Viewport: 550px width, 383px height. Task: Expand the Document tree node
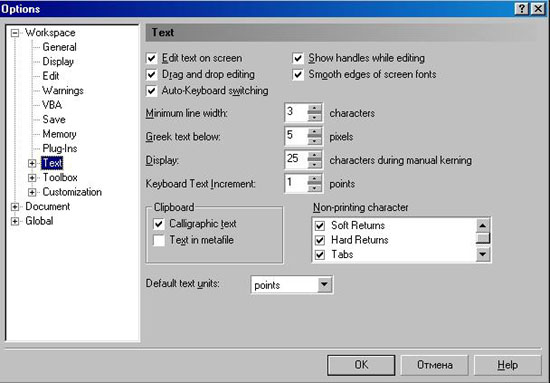click(x=15, y=207)
